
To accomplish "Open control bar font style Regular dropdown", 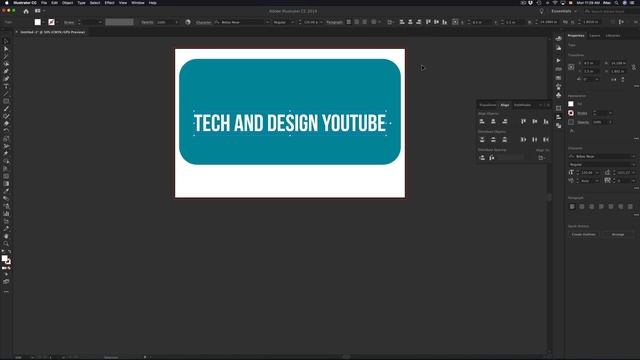I will coord(283,22).
